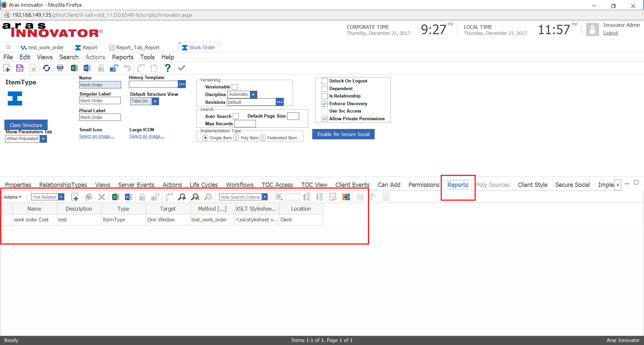Image resolution: width=644 pixels, height=345 pixels.
Task: Clear search criteria with magnifier red X
Action: (x=195, y=197)
